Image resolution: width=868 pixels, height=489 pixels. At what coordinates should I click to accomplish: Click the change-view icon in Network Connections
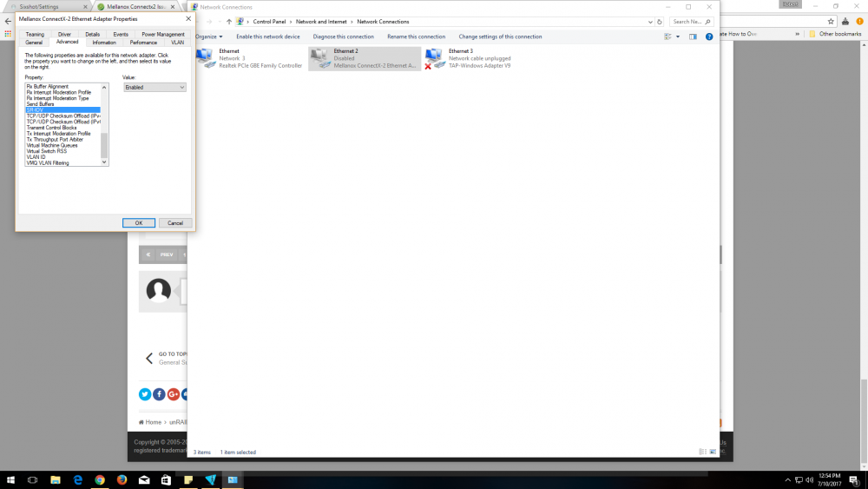[x=667, y=36]
